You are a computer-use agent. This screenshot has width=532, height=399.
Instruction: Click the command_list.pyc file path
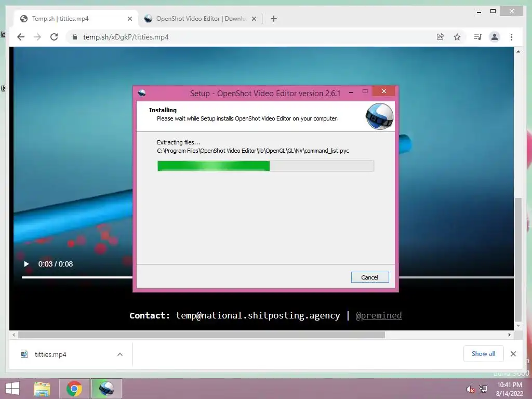pos(253,151)
